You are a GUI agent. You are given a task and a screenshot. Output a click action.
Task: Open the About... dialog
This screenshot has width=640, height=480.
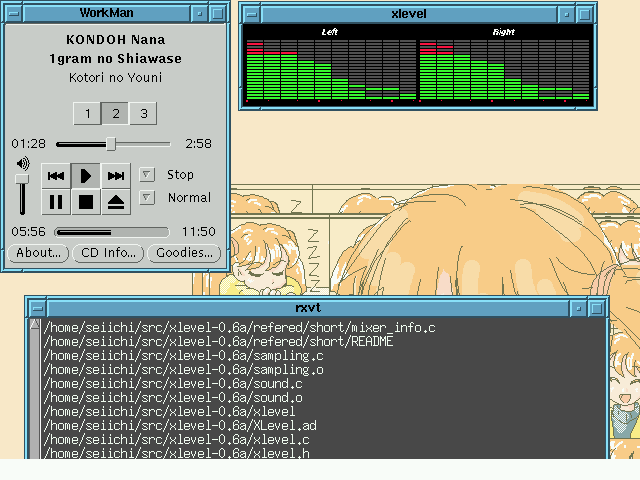coord(38,253)
